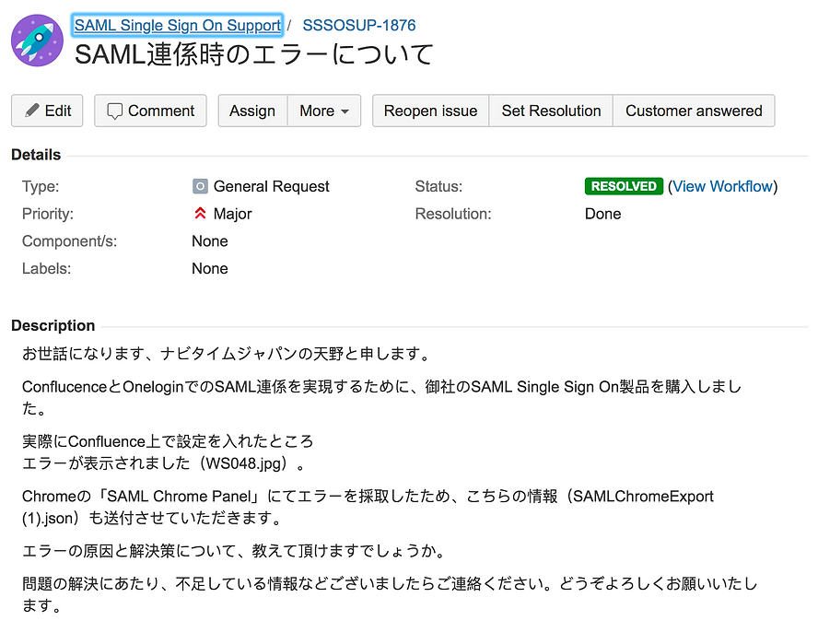Click the Major priority arrow icon

coord(200,214)
